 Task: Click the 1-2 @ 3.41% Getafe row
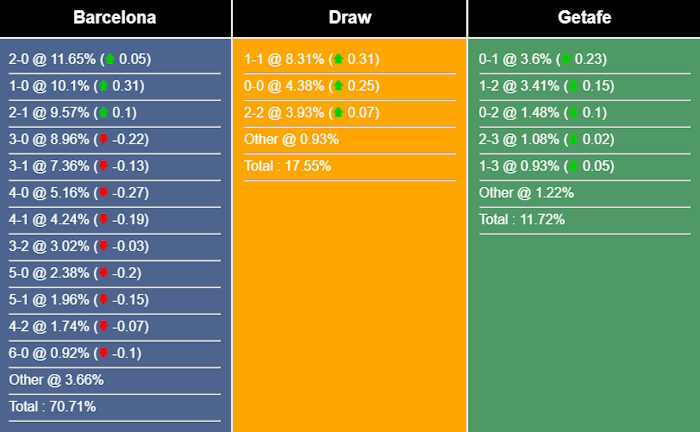pyautogui.click(x=518, y=86)
